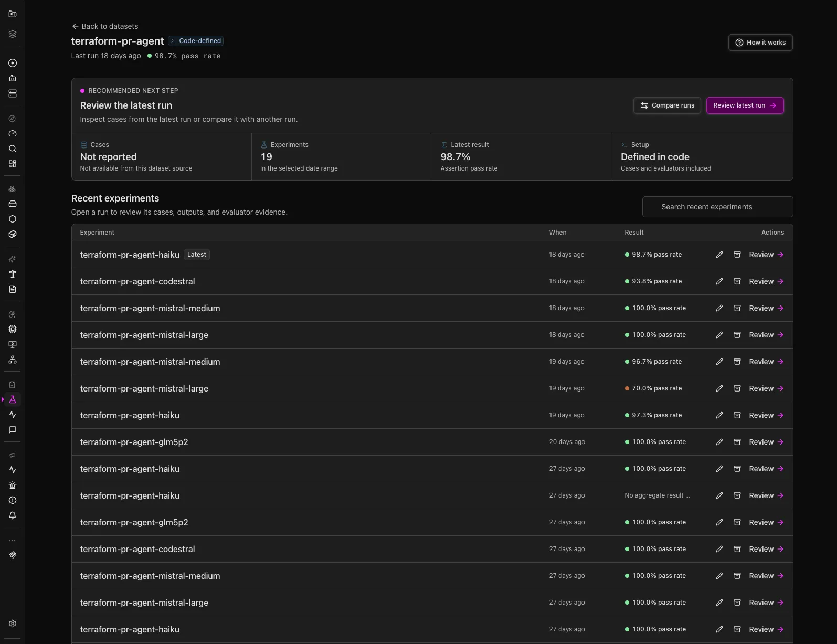Edit the 70.0% pass rate mistral-large run
This screenshot has width=837, height=644.
pos(719,388)
